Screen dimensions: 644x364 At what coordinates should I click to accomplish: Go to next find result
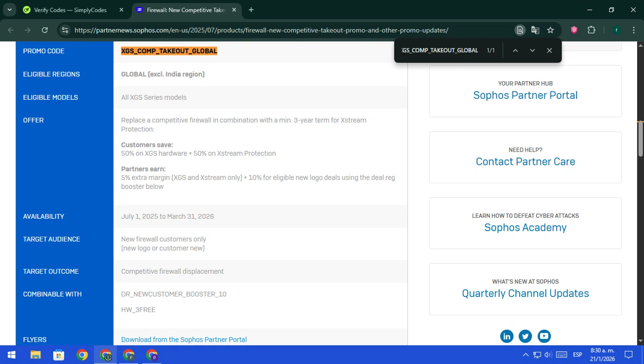pos(532,50)
